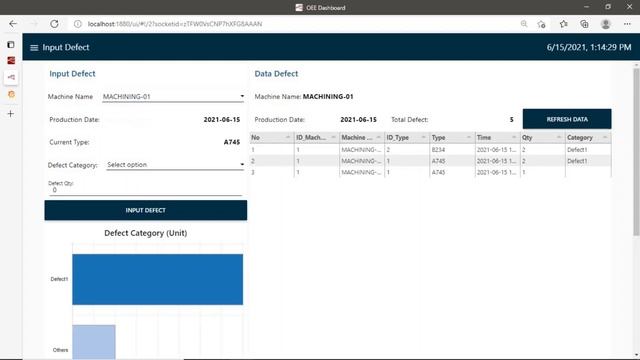Open the Favorites list

click(564, 24)
